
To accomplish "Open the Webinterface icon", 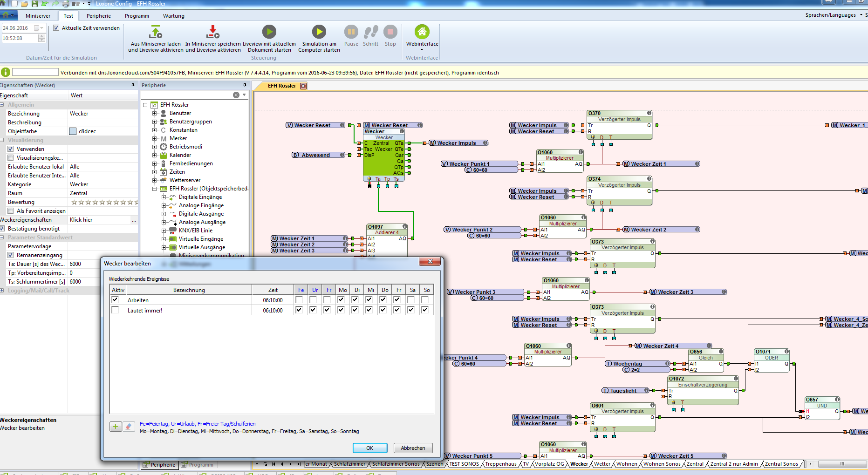I will 422,32.
